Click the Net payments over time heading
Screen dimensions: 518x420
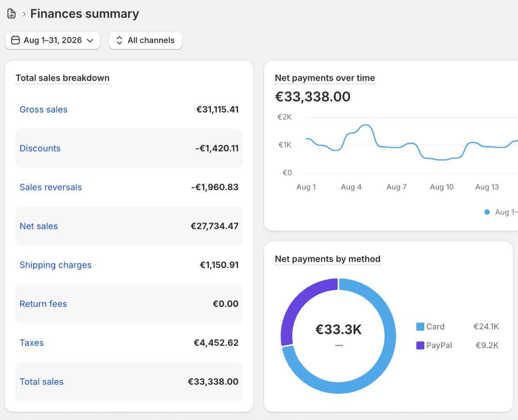325,78
